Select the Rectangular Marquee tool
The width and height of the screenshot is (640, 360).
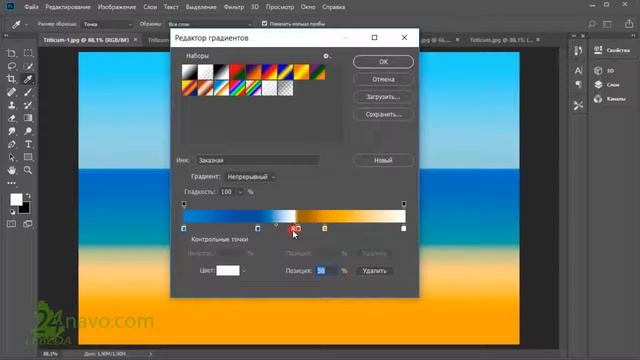coord(28,53)
